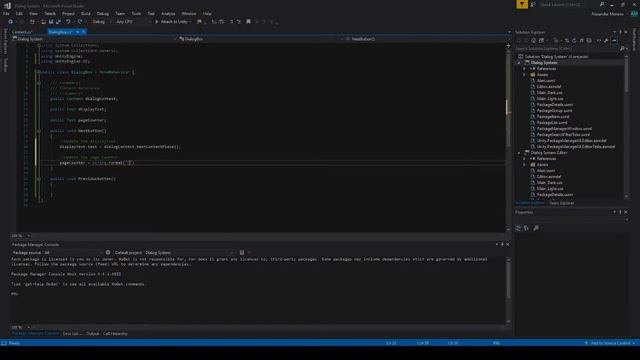
Task: Click the Properties panel property pages wrench icon
Action: click(x=536, y=228)
